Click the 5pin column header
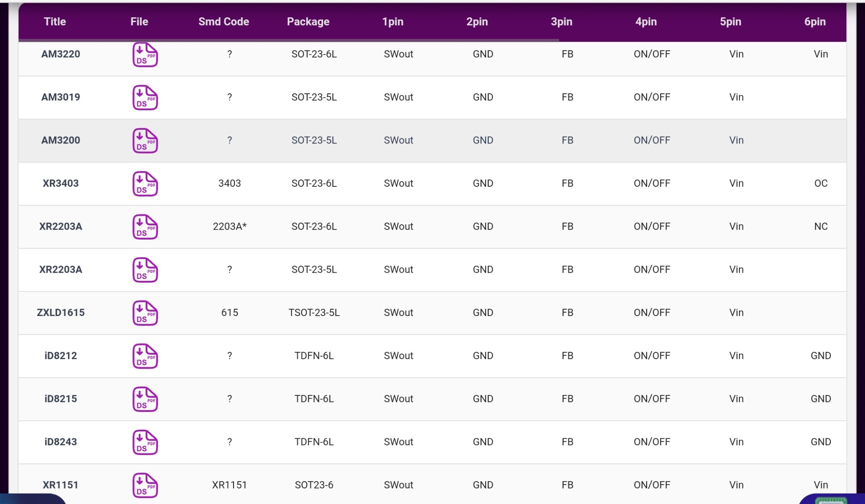The height and width of the screenshot is (504, 865). tap(730, 22)
